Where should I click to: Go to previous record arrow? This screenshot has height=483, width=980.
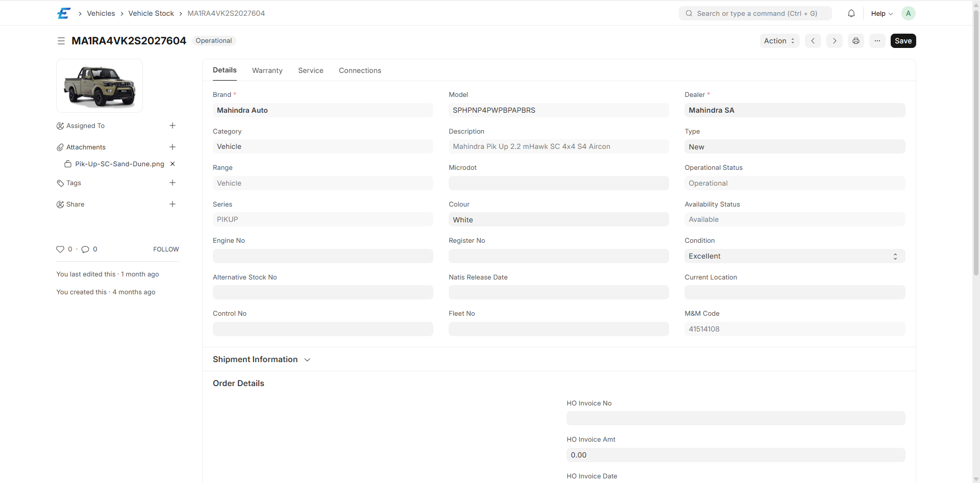click(813, 41)
